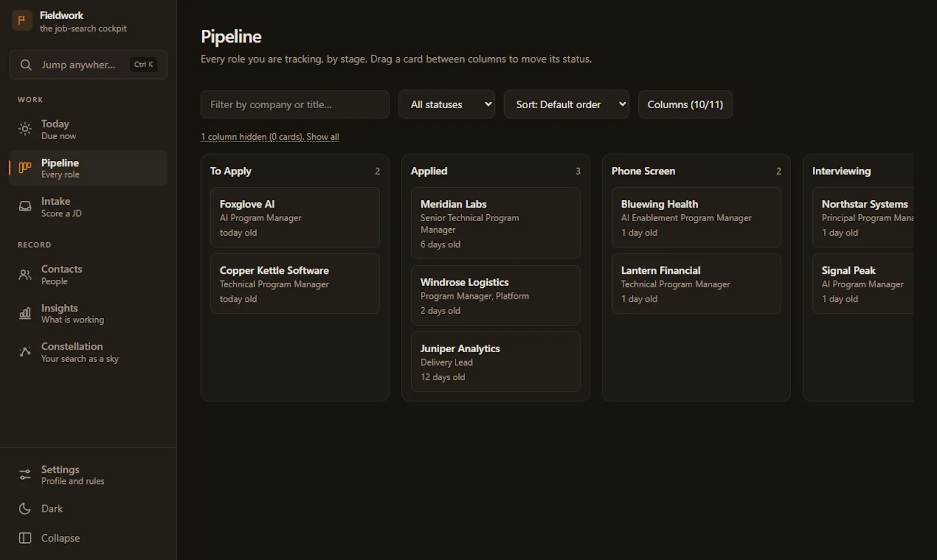Screen dimensions: 937x560
Task: Click the Ctrl K shortcut badge
Action: (143, 64)
